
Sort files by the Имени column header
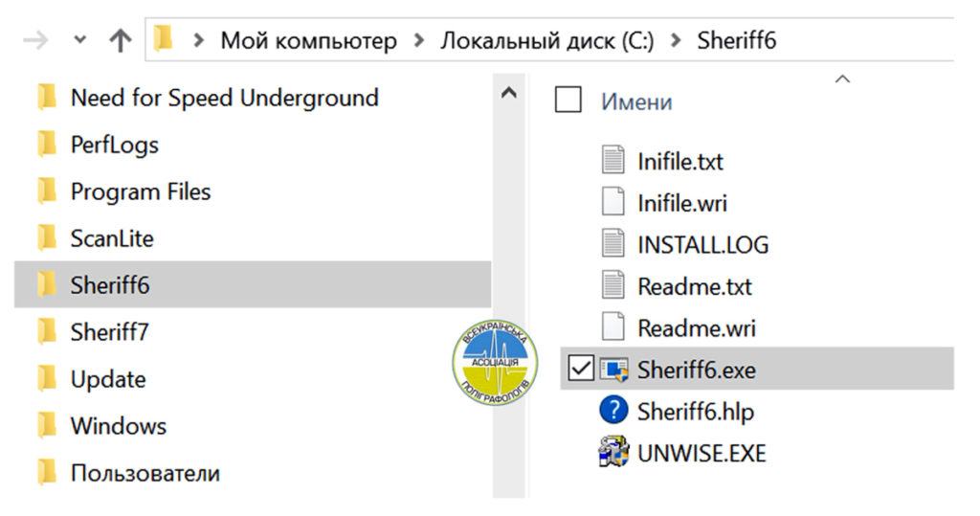click(x=636, y=101)
